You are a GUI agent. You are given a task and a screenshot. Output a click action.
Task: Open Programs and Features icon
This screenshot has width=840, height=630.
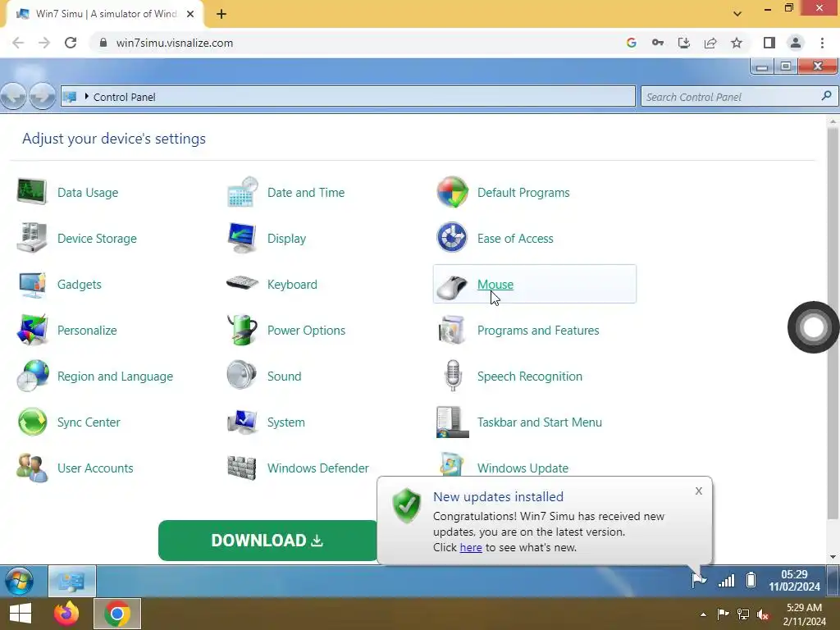[x=451, y=330]
